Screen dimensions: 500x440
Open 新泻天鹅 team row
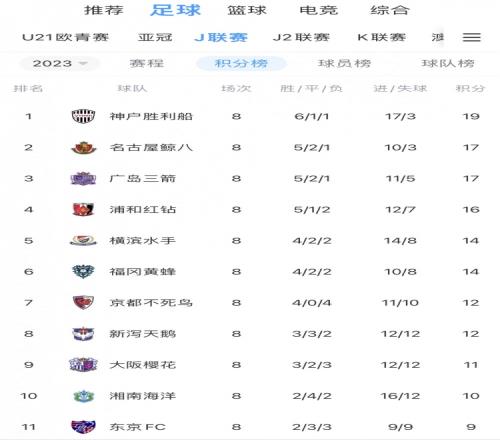(250, 334)
